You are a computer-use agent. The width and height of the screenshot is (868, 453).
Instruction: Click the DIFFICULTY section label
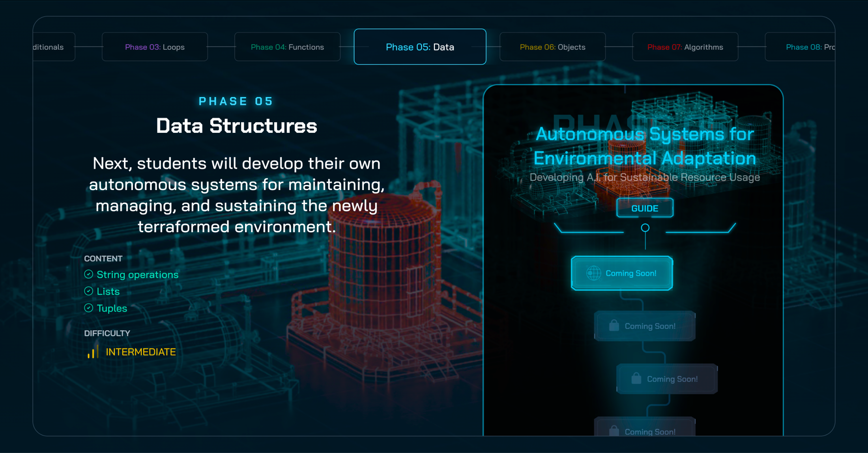pyautogui.click(x=107, y=333)
